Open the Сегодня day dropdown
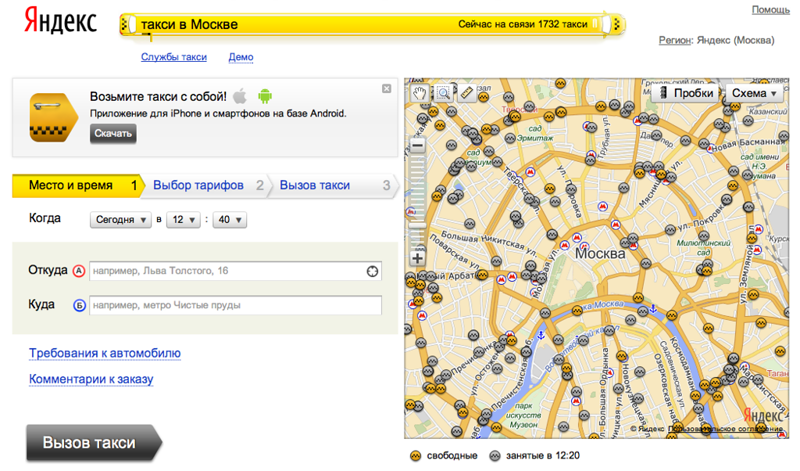800x471 pixels. click(x=120, y=219)
